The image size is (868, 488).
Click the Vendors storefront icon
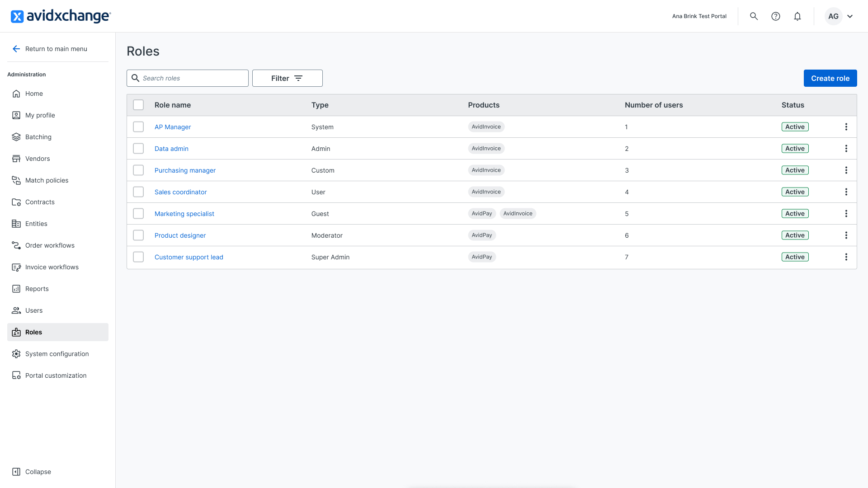(16, 159)
